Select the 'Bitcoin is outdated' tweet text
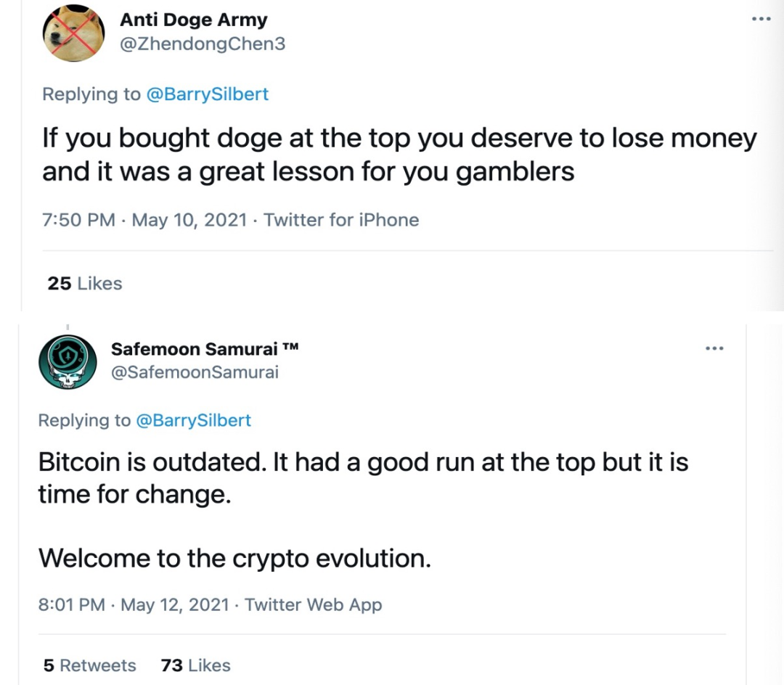The width and height of the screenshot is (784, 685). [363, 478]
